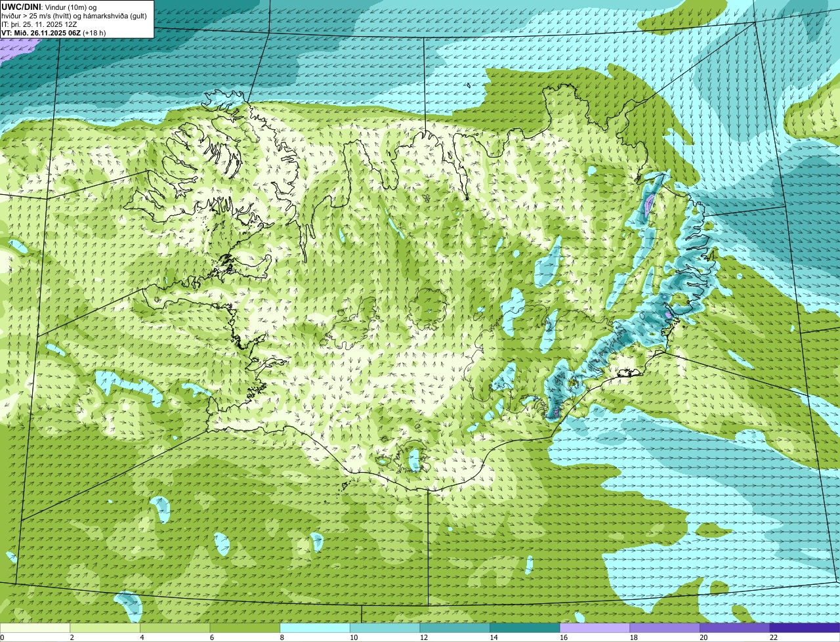Click the "18" legend scale label
The height and width of the screenshot is (642, 840).
coord(633,637)
